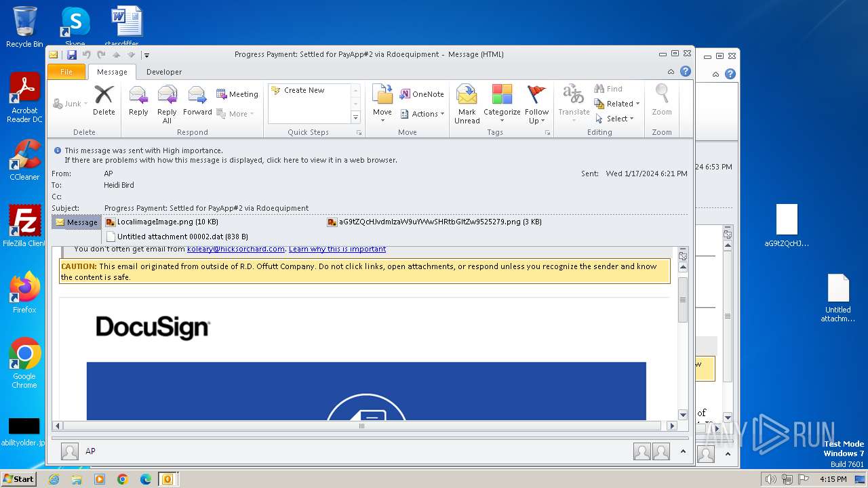Click the koleary@hicksorchard.com link
Image resolution: width=868 pixels, height=488 pixels.
click(x=236, y=249)
